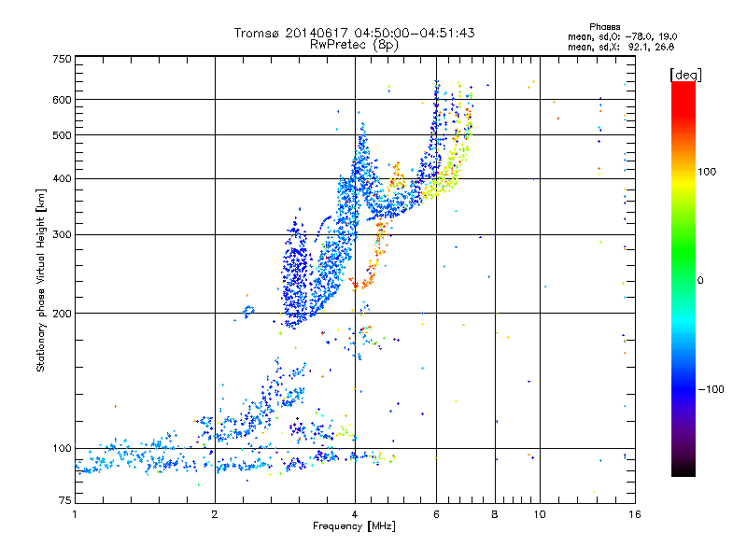Select the 'RwPretec (8p)' subtitle
Screen dimensions: 747x560
point(354,45)
